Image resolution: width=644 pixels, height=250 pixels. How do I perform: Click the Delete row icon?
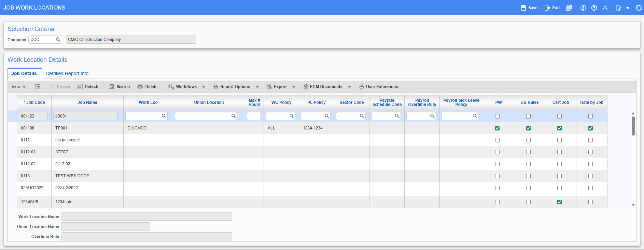tap(140, 87)
